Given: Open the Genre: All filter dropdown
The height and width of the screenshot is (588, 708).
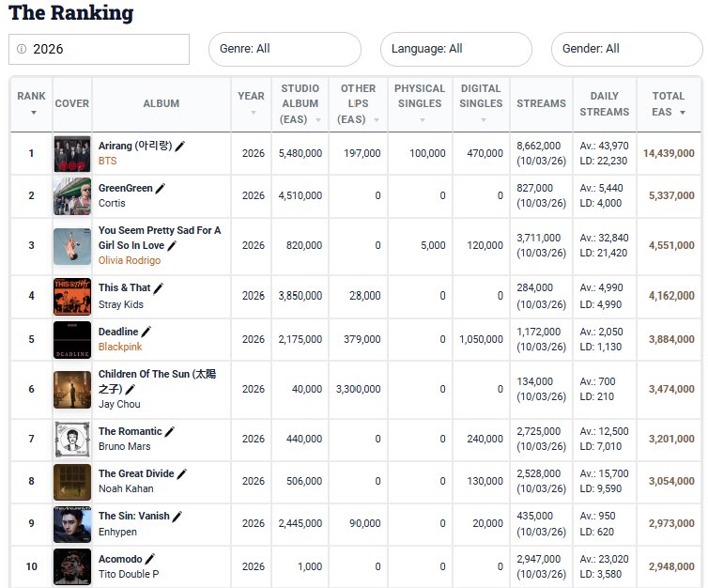Looking at the screenshot, I should [285, 49].
